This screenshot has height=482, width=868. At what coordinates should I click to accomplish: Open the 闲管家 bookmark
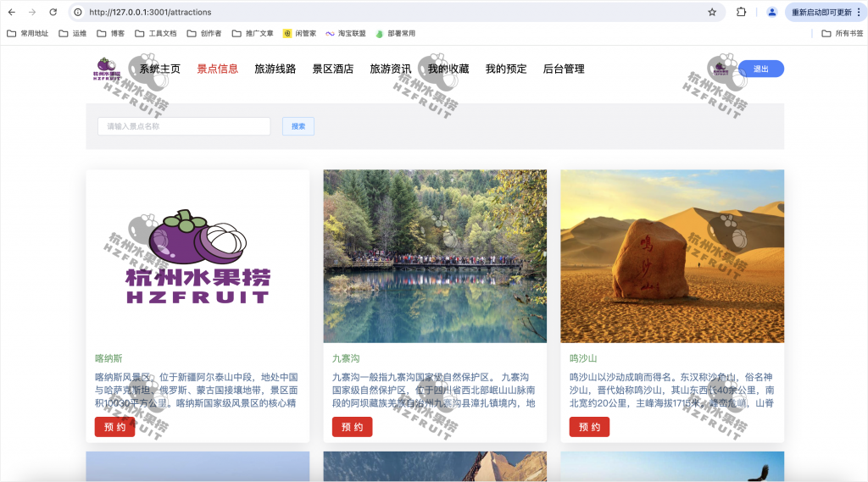click(299, 33)
